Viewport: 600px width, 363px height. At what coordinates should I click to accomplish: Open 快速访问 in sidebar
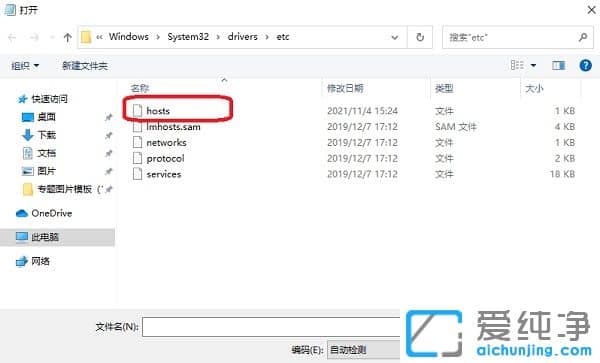tap(49, 99)
